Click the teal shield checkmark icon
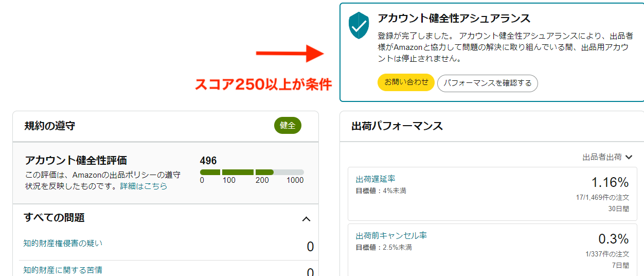 359,26
